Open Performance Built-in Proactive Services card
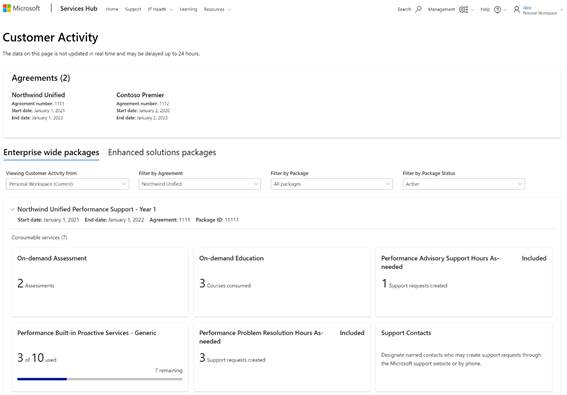Screen dimensions: 567x395 100,357
